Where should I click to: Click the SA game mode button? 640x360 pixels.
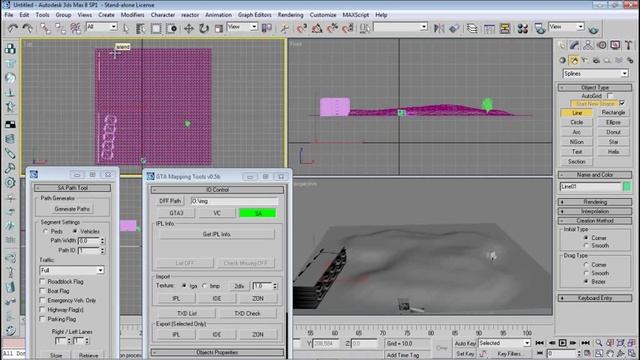tap(258, 213)
